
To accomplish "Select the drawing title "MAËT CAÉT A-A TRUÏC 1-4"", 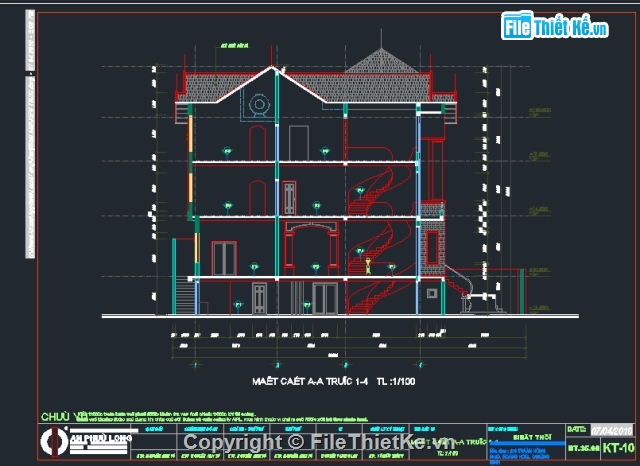I will (310, 381).
